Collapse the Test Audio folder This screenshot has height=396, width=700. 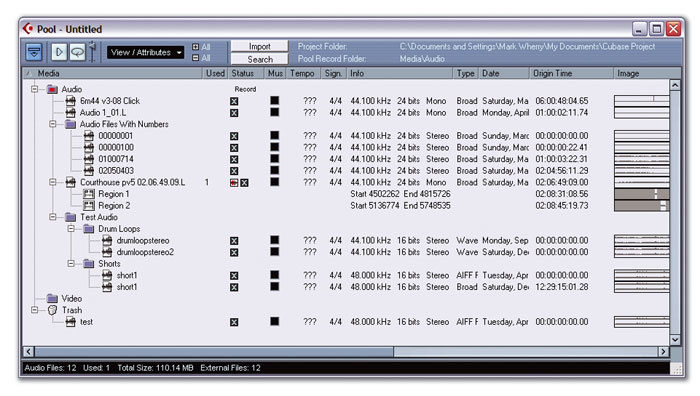tap(53, 217)
